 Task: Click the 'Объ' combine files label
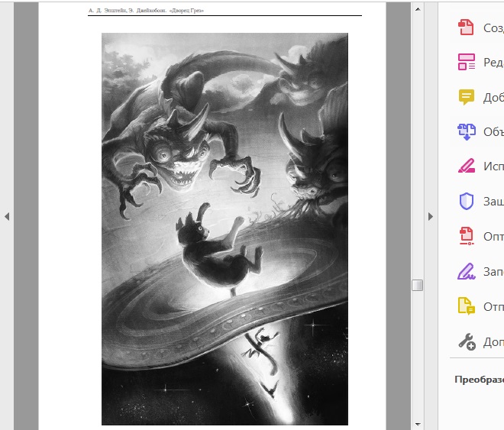point(493,132)
